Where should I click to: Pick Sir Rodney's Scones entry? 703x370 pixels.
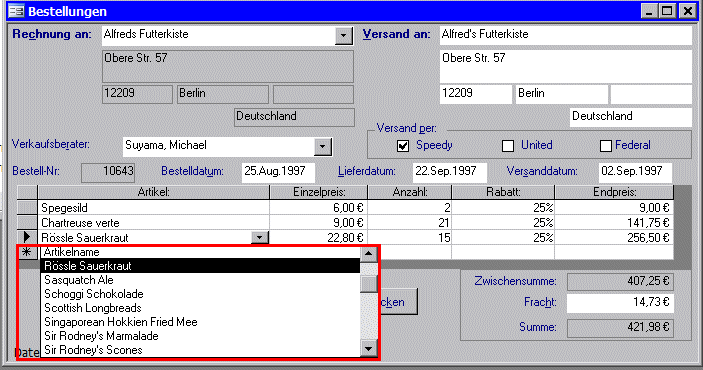pyautogui.click(x=200, y=349)
